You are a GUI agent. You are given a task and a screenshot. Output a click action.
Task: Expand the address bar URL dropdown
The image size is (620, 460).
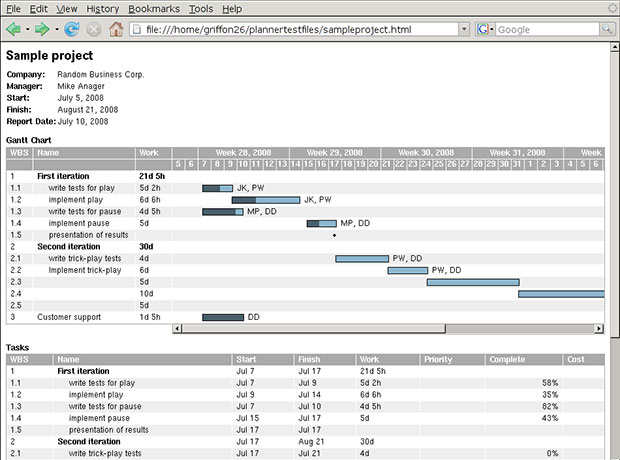coord(464,29)
